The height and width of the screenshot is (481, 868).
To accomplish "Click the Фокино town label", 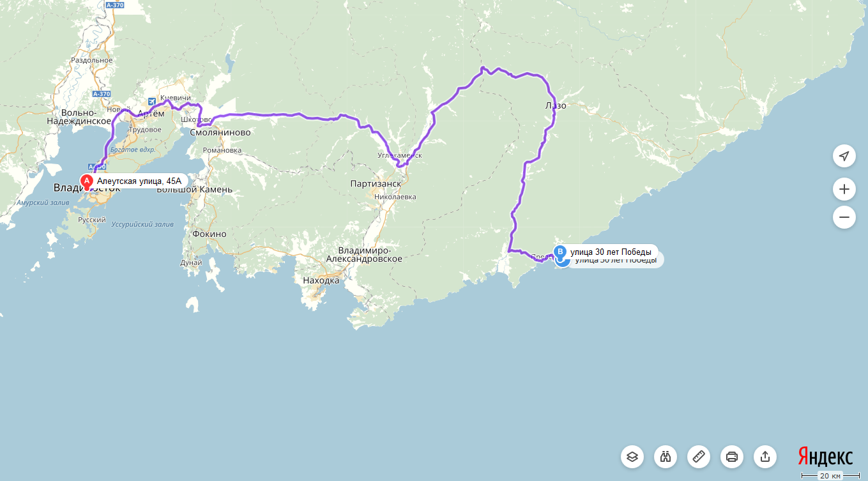I will point(209,234).
